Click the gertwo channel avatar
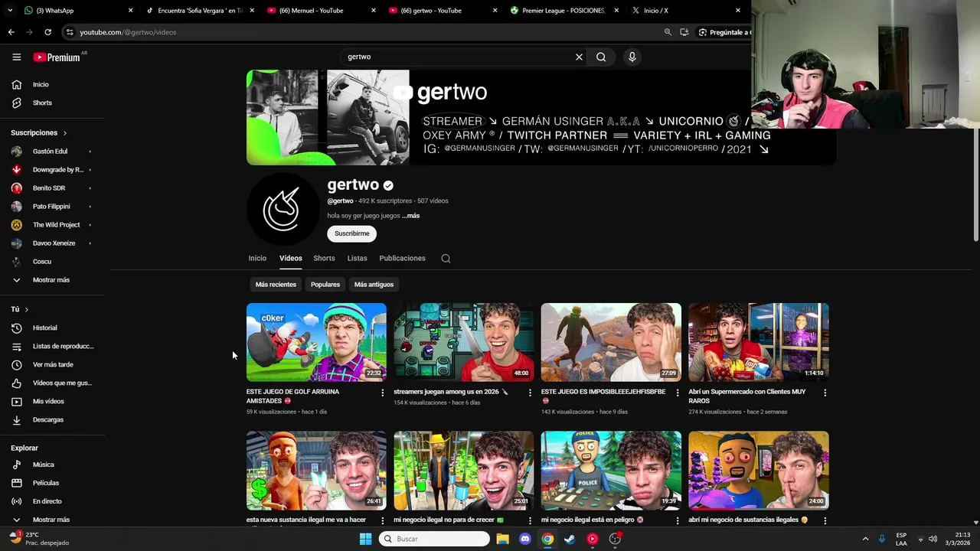This screenshot has height=551, width=980. (283, 209)
